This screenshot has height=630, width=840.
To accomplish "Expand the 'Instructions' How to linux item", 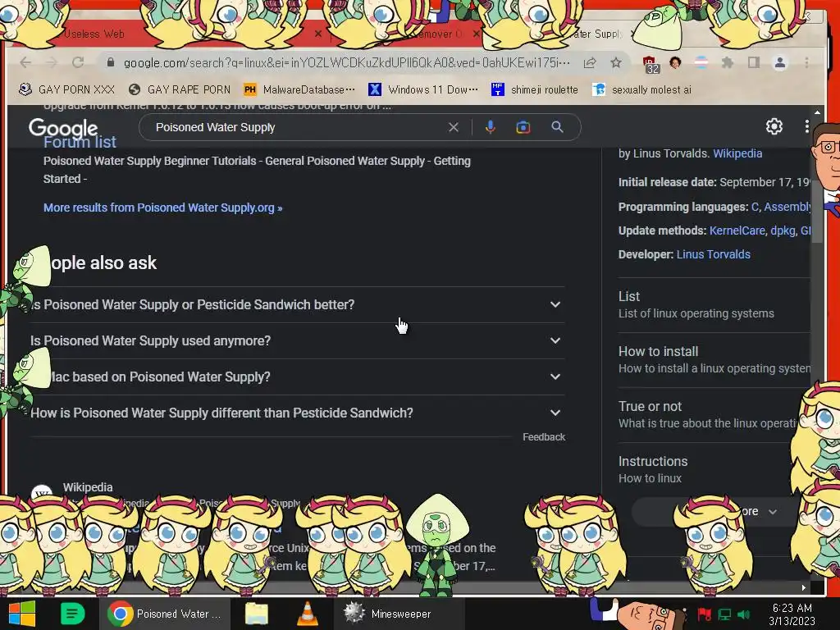I will (714, 470).
